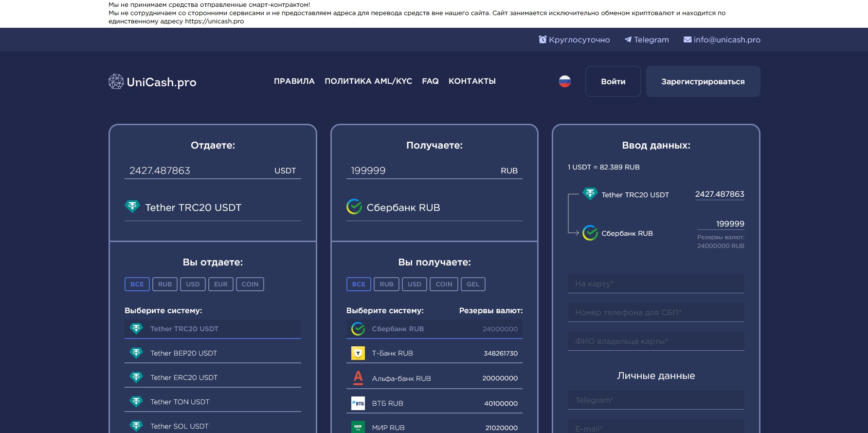
Task: Click the Круглосуточно label
Action: 579,39
